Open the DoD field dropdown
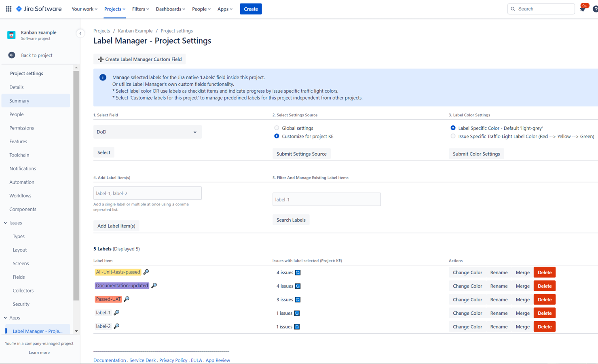Viewport: 598px width, 364px height. (147, 132)
